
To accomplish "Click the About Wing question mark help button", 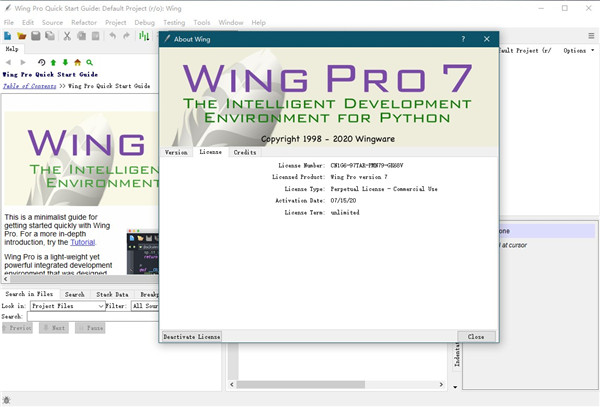I will pos(463,39).
